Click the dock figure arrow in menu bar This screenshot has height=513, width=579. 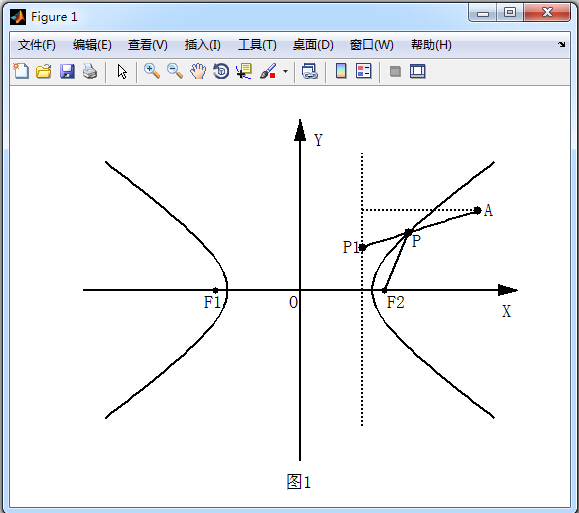[562, 45]
